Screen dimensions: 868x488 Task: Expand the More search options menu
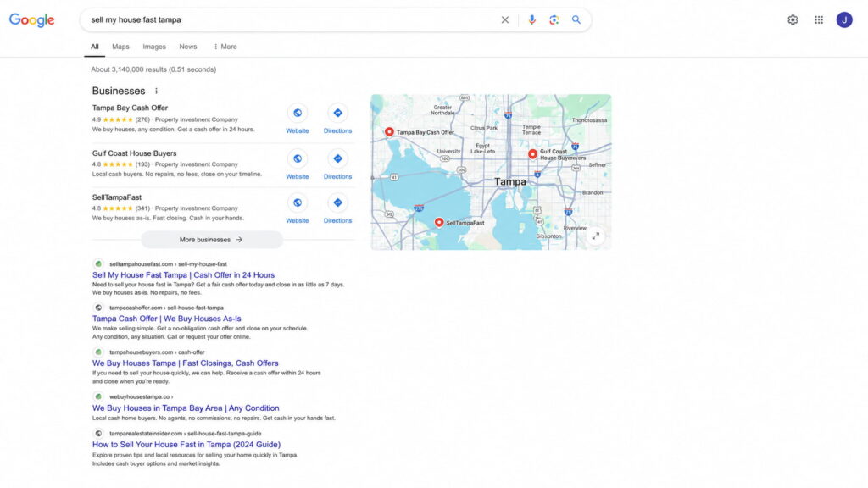225,47
